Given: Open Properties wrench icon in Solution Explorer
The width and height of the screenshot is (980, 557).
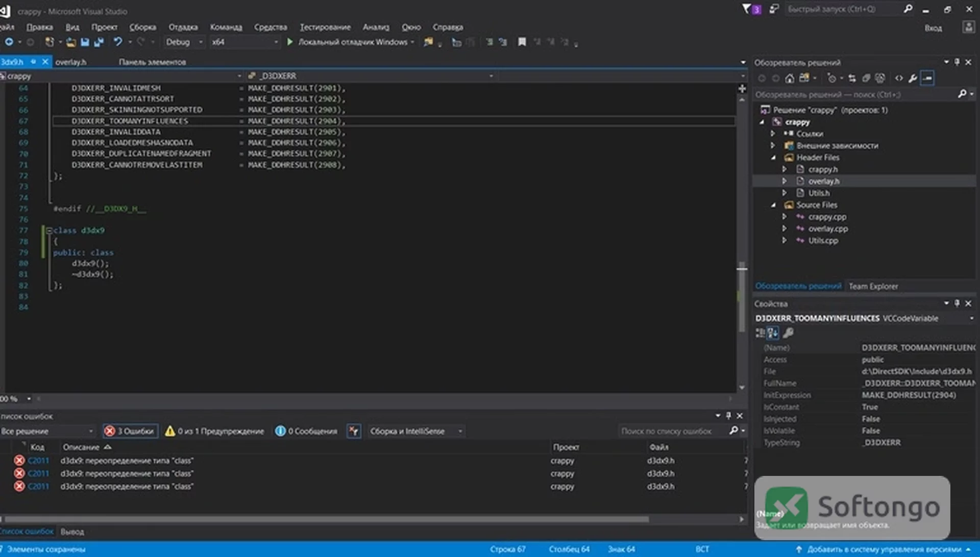Looking at the screenshot, I should [913, 78].
